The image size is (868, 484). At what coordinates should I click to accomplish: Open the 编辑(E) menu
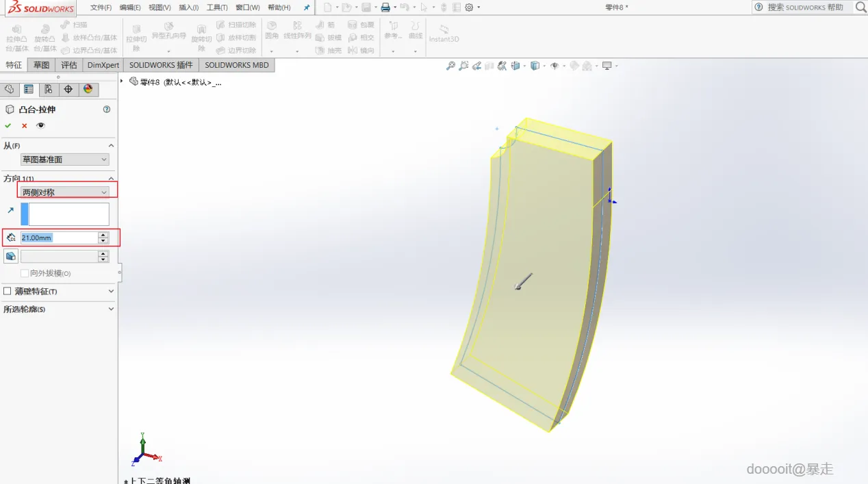pyautogui.click(x=130, y=8)
